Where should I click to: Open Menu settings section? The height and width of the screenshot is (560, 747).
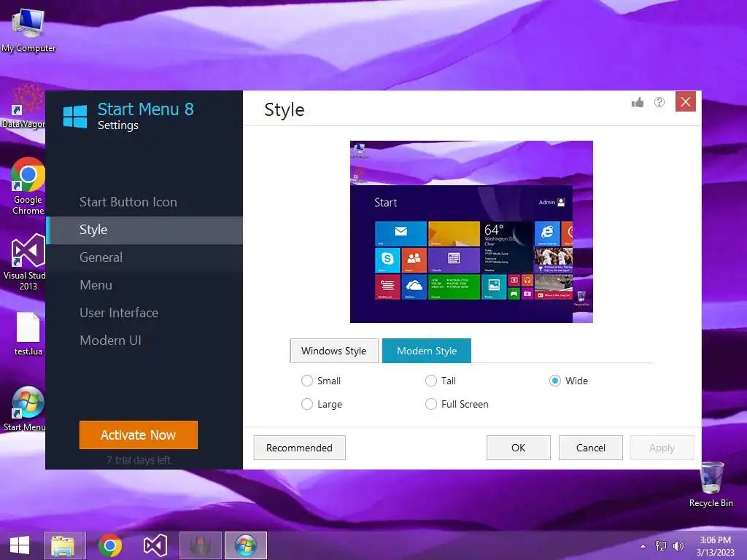[x=144, y=285]
